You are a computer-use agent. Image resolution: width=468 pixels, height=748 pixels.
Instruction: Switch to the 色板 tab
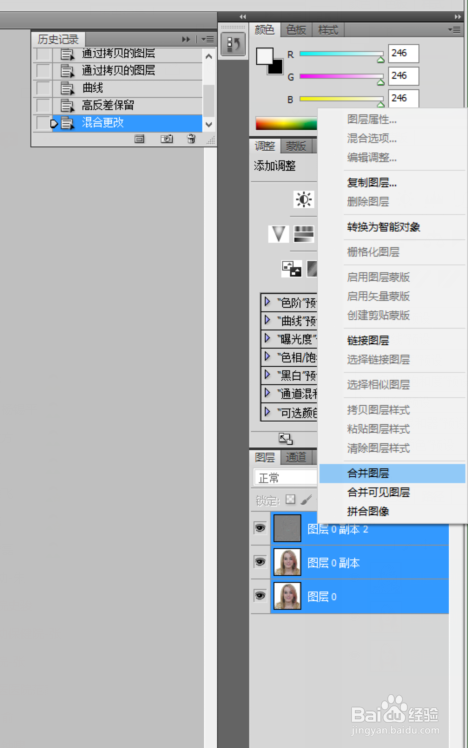point(296,30)
